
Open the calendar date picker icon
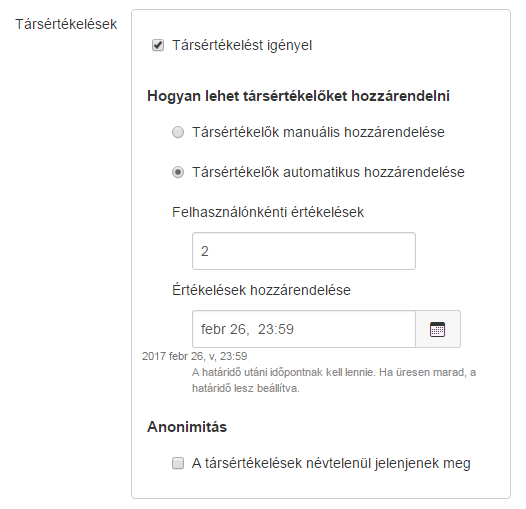pyautogui.click(x=438, y=329)
